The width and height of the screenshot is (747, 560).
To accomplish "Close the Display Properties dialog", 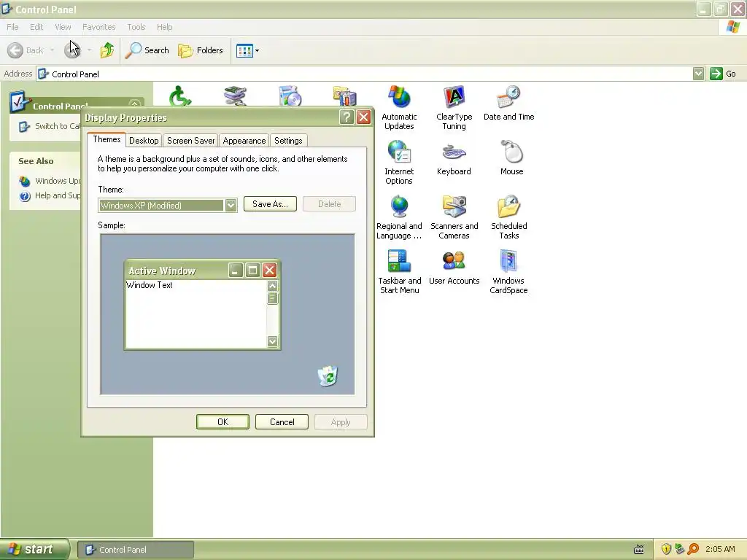I will click(x=363, y=117).
